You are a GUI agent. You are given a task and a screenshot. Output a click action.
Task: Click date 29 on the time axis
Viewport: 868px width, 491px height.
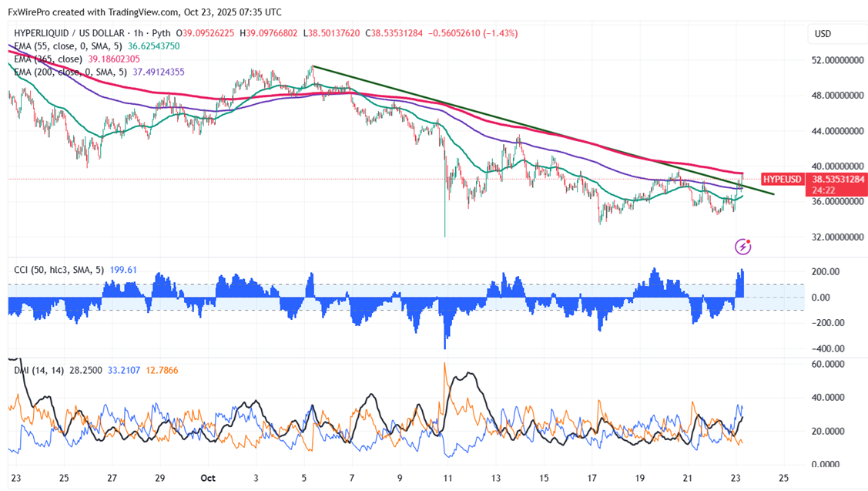coord(160,478)
